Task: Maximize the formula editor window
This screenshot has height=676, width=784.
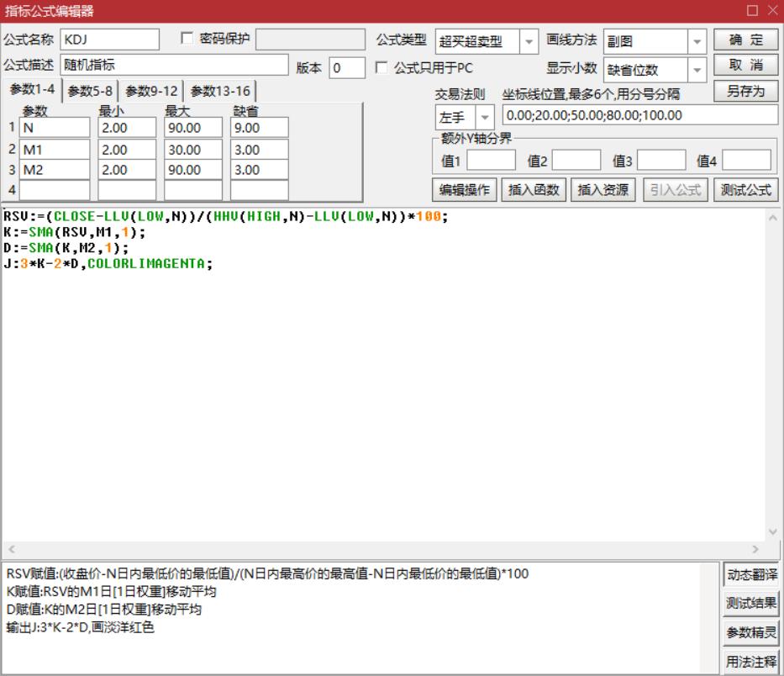Action: [751, 11]
